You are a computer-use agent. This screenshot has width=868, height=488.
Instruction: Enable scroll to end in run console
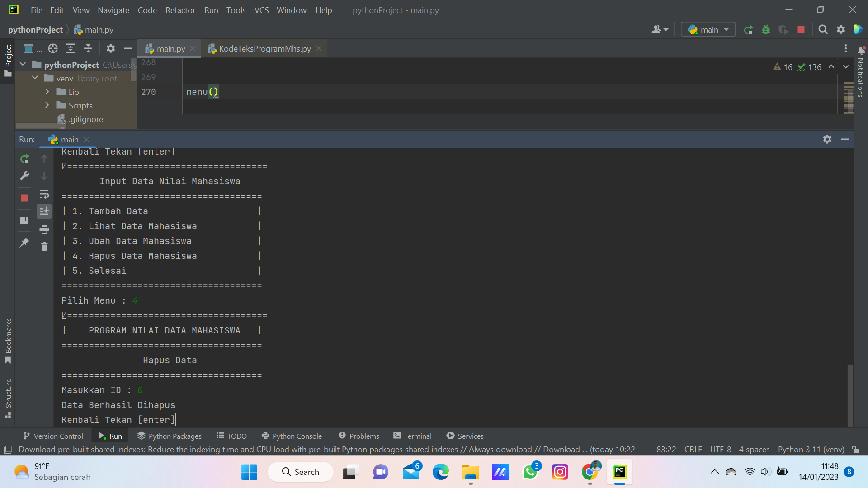point(44,211)
